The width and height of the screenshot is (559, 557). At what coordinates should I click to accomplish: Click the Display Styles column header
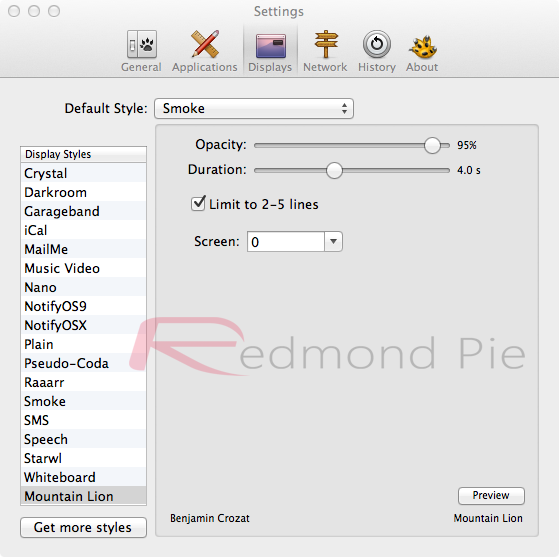point(83,154)
